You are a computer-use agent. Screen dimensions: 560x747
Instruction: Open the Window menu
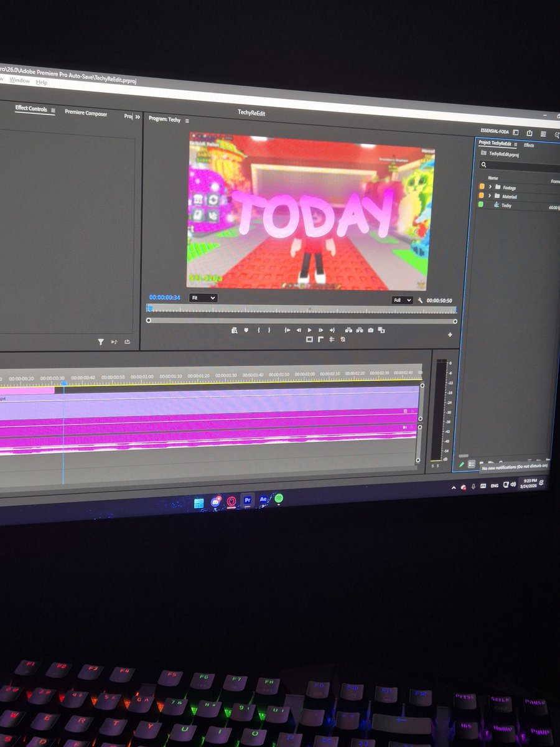click(x=19, y=81)
